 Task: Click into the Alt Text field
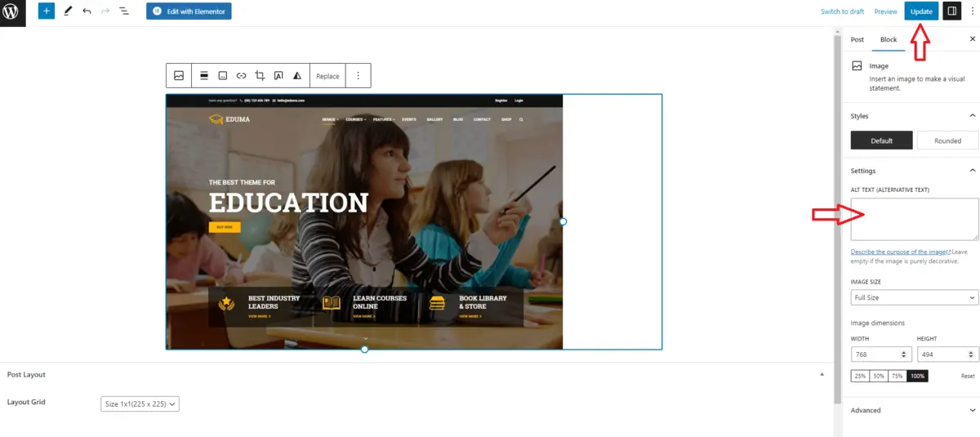coord(914,219)
